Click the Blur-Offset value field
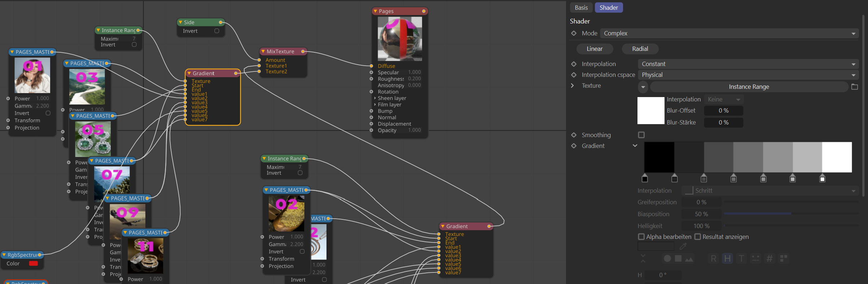This screenshot has height=284, width=868. [x=724, y=110]
